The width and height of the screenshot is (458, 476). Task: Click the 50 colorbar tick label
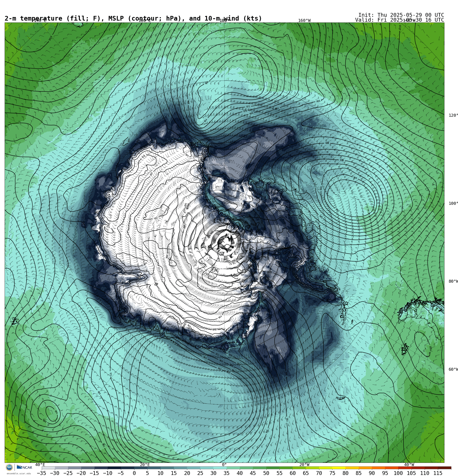coord(266,473)
